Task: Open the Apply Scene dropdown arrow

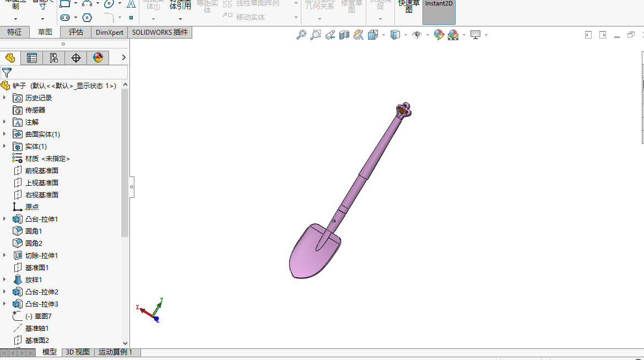Action: pyautogui.click(x=464, y=35)
